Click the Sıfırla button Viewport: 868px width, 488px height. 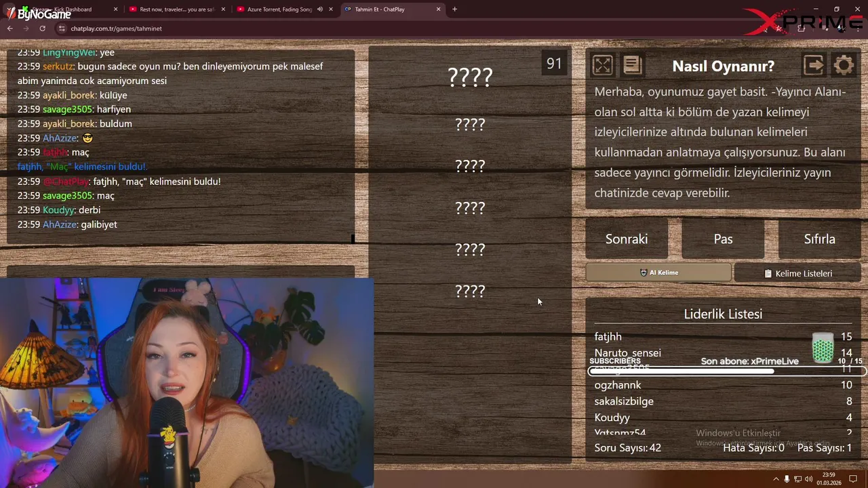819,239
